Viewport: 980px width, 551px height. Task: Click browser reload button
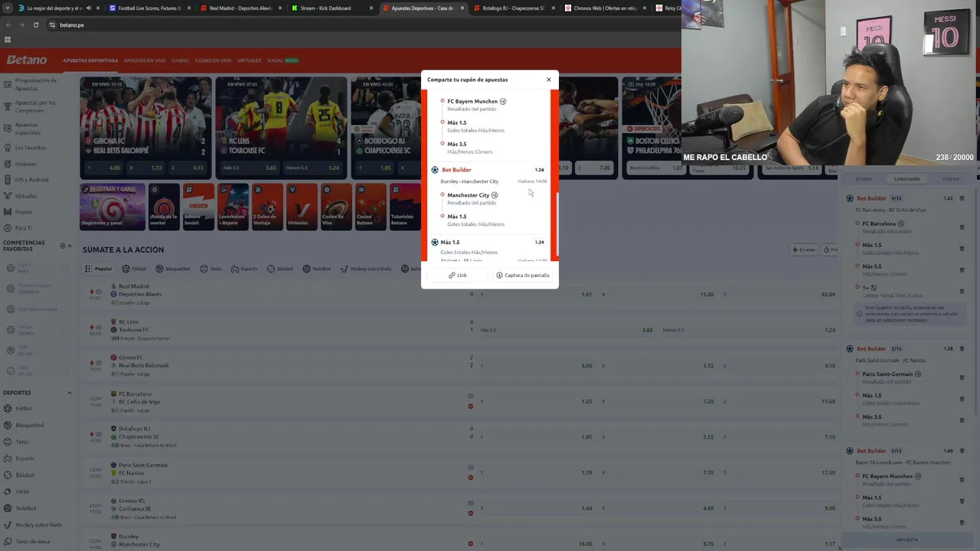(x=35, y=25)
